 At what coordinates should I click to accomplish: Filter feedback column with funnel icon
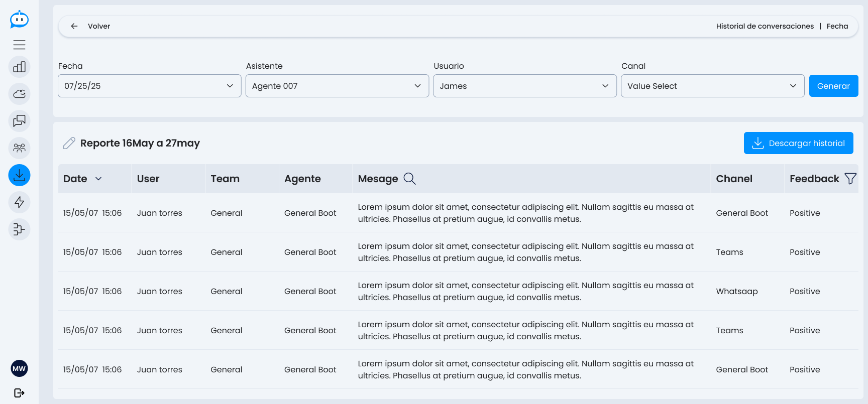click(850, 179)
